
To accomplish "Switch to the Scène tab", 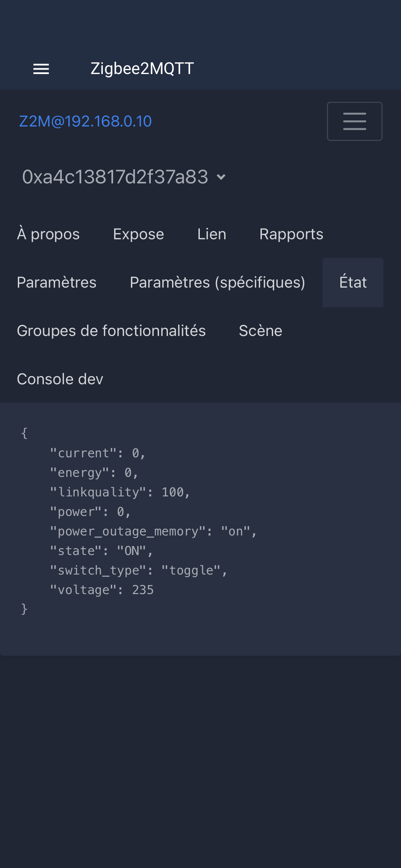I will coord(260,331).
